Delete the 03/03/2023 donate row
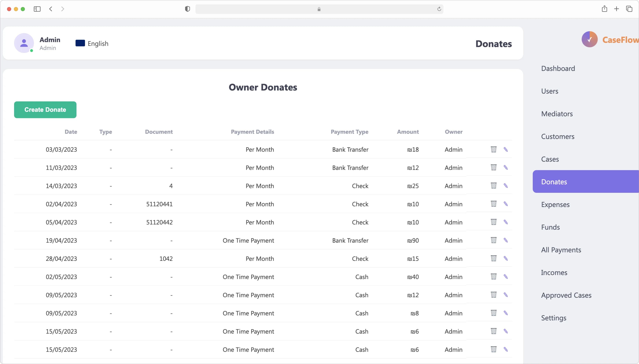Image resolution: width=639 pixels, height=364 pixels. (x=493, y=149)
